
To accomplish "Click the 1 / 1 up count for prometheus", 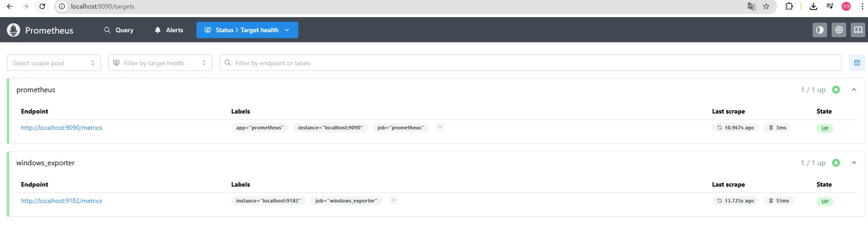I will click(x=813, y=90).
